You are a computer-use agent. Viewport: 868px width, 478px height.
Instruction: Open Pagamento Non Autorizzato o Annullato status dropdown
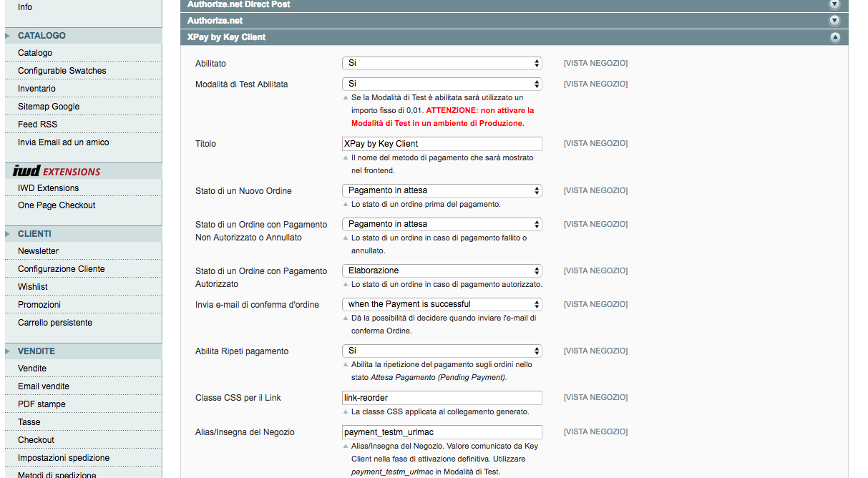pyautogui.click(x=442, y=225)
